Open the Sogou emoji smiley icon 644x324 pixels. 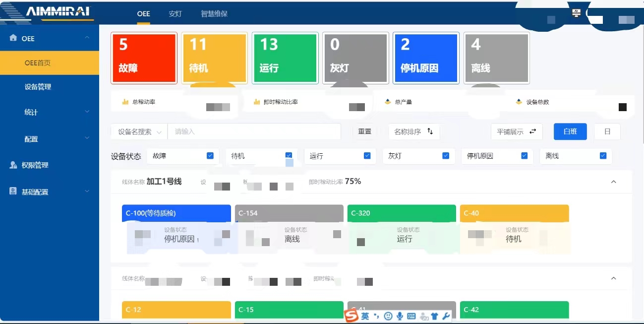pos(388,316)
